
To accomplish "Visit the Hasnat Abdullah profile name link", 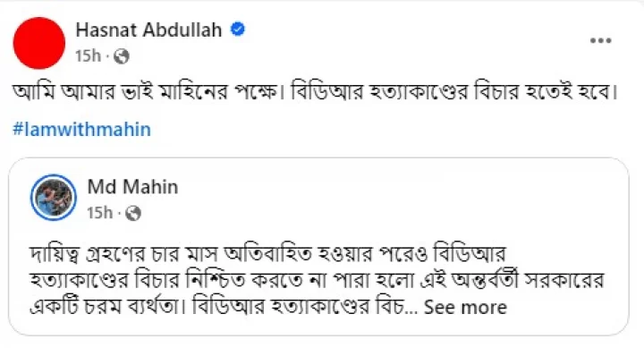I will click(148, 30).
